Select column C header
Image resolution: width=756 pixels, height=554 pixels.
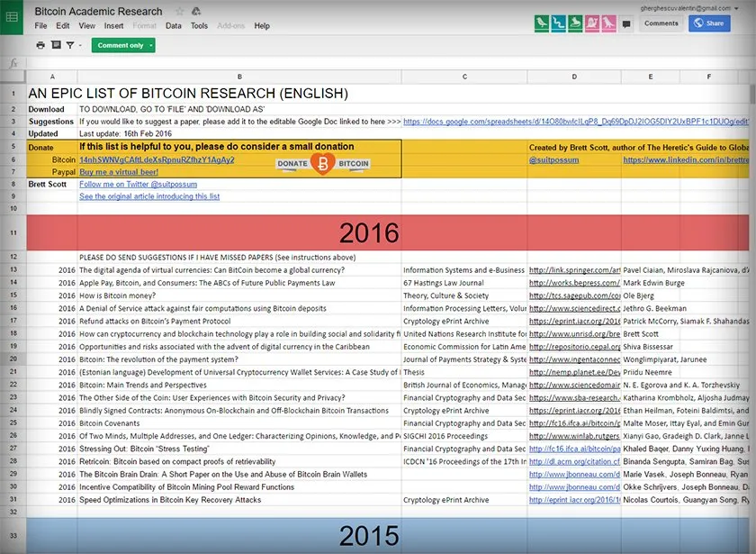464,77
